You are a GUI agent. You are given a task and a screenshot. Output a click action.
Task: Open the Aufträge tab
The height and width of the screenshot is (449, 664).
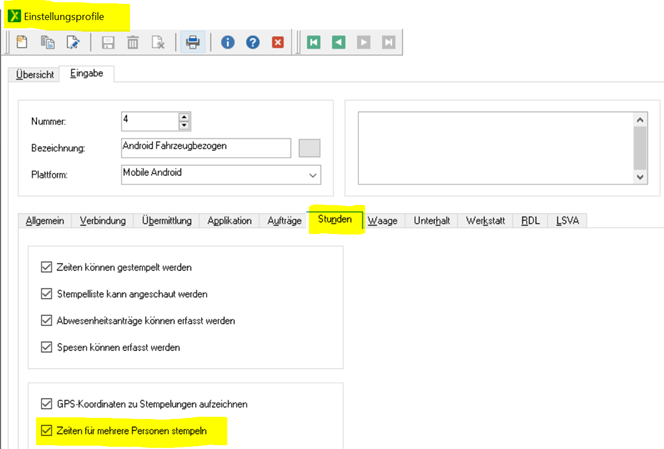283,220
